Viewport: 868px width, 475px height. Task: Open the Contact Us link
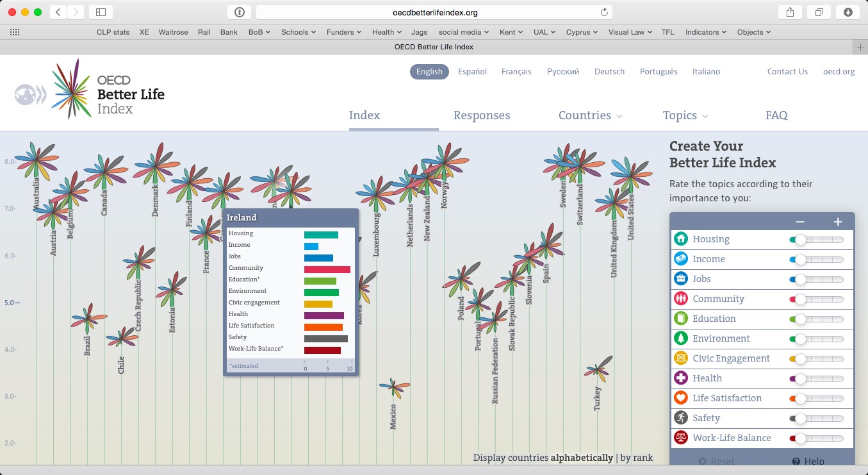click(x=787, y=72)
